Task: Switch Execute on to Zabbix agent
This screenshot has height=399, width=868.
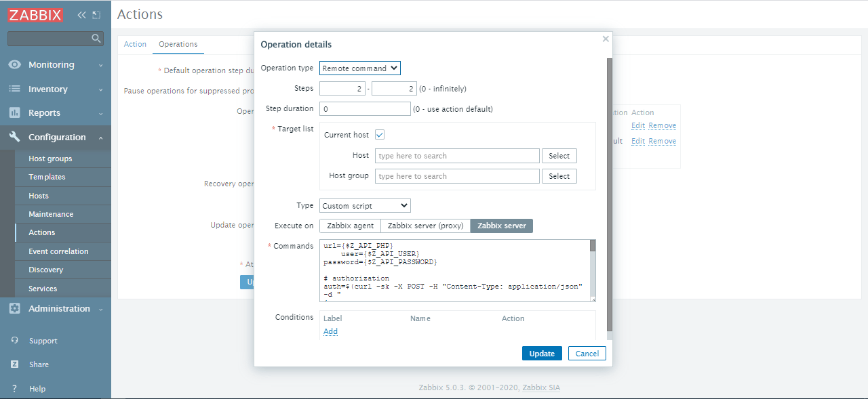Action: [x=350, y=226]
